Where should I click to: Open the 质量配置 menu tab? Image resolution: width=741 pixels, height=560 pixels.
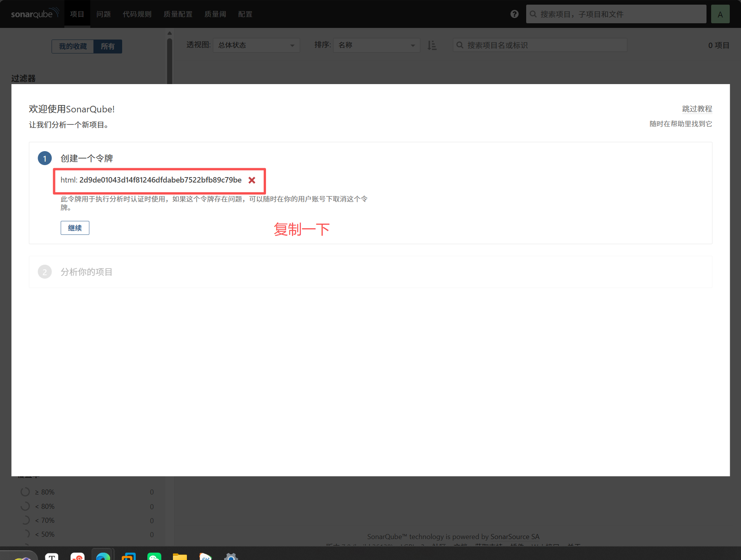tap(178, 14)
